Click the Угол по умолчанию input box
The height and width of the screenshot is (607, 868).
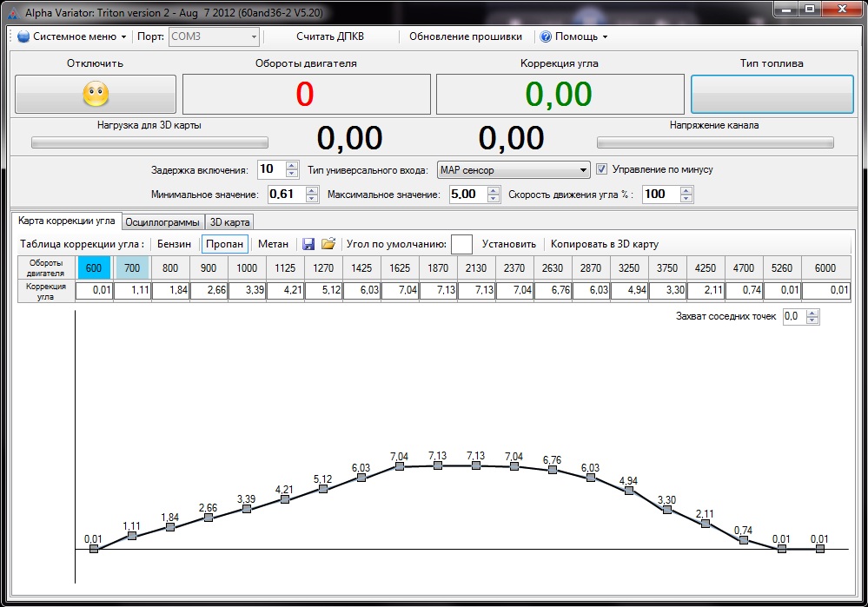(461, 245)
